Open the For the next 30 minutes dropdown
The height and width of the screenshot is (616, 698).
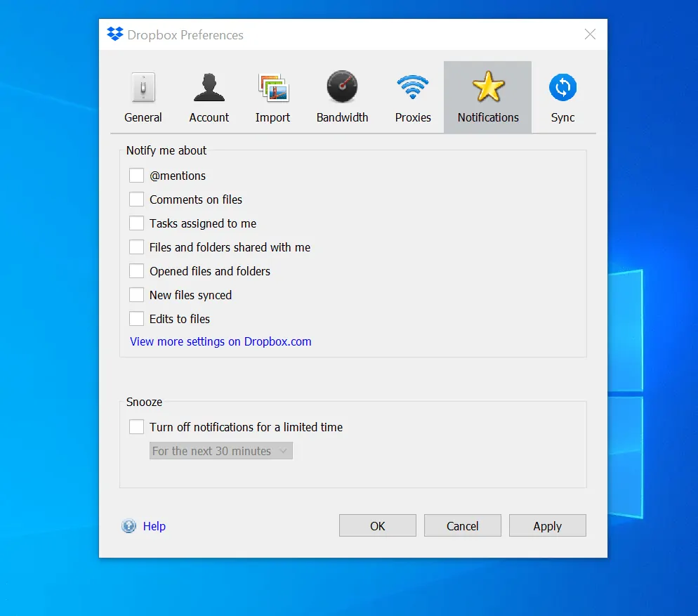point(220,451)
